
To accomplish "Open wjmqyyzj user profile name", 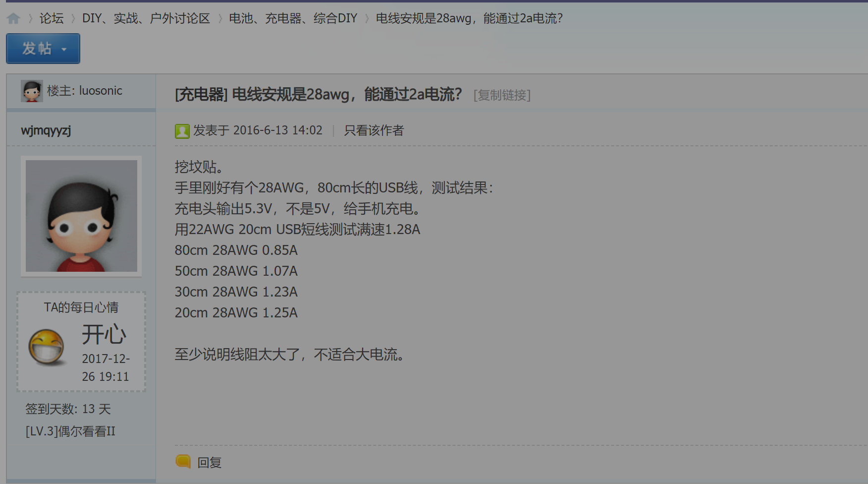I will [46, 130].
